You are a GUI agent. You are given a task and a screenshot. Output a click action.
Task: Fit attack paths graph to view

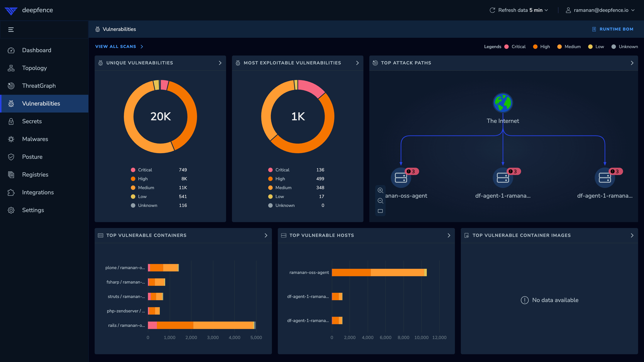380,211
